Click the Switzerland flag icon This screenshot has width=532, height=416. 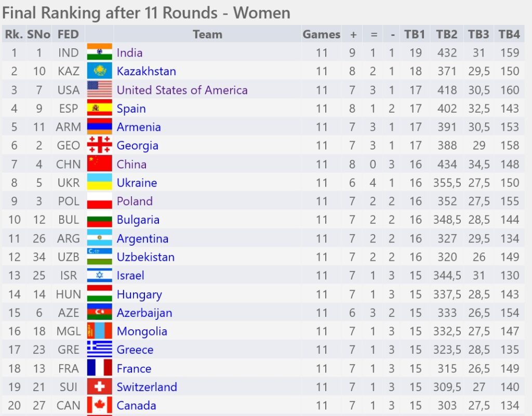[x=99, y=386]
